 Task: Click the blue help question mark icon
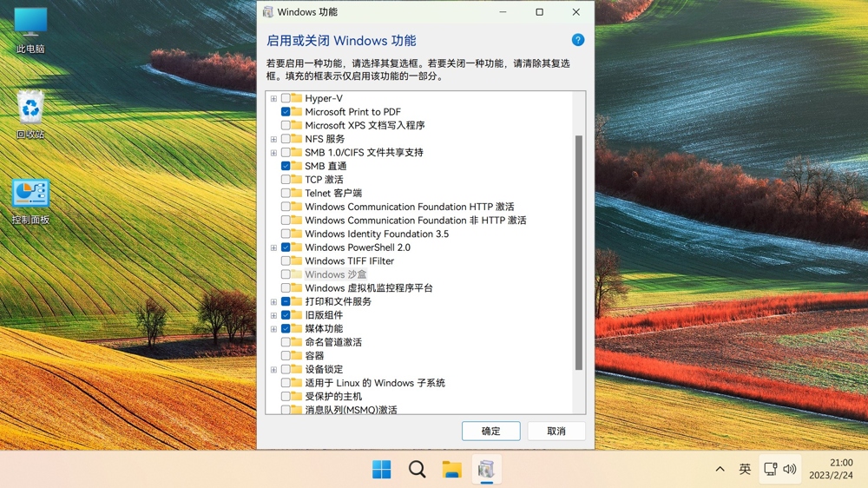(x=578, y=40)
